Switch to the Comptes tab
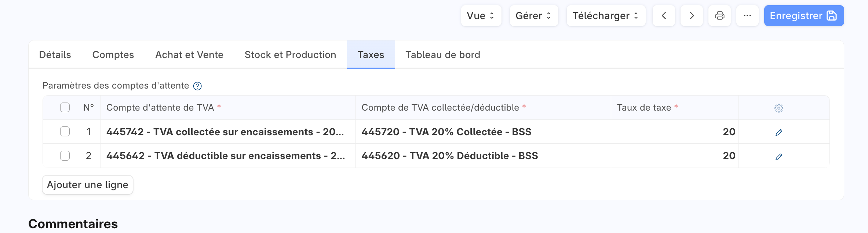The width and height of the screenshot is (868, 233). coord(113,55)
